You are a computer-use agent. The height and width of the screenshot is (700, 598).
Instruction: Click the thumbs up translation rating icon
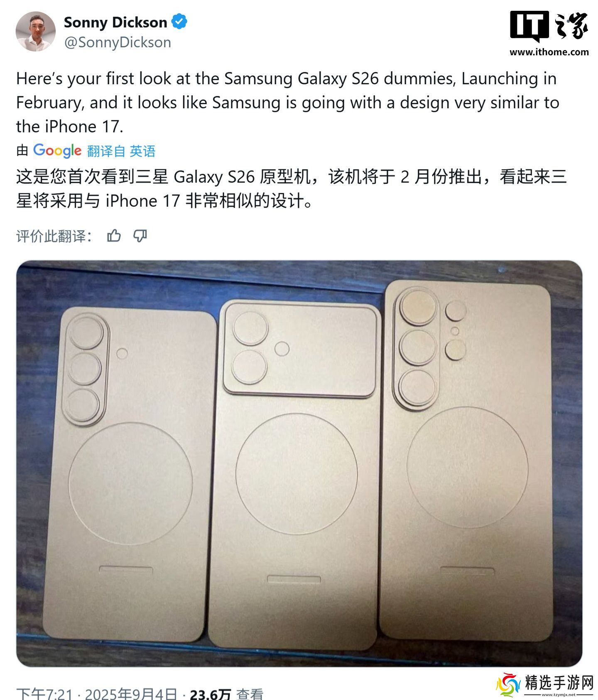tap(114, 236)
